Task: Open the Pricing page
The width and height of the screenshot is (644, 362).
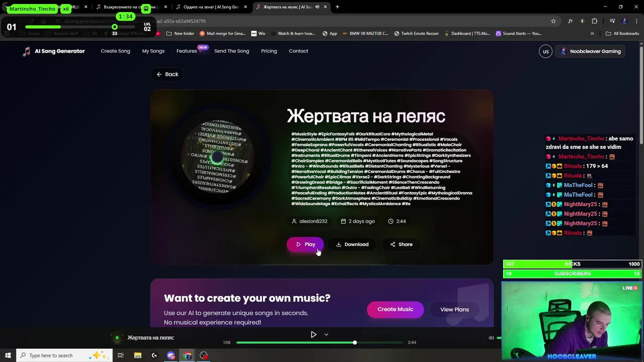Action: pos(269,51)
